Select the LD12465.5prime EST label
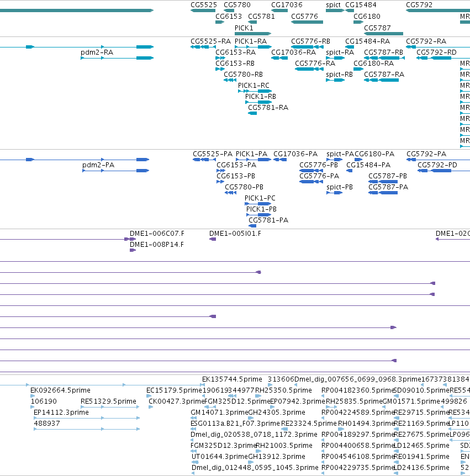This screenshot has width=470, height=476. tap(421, 445)
